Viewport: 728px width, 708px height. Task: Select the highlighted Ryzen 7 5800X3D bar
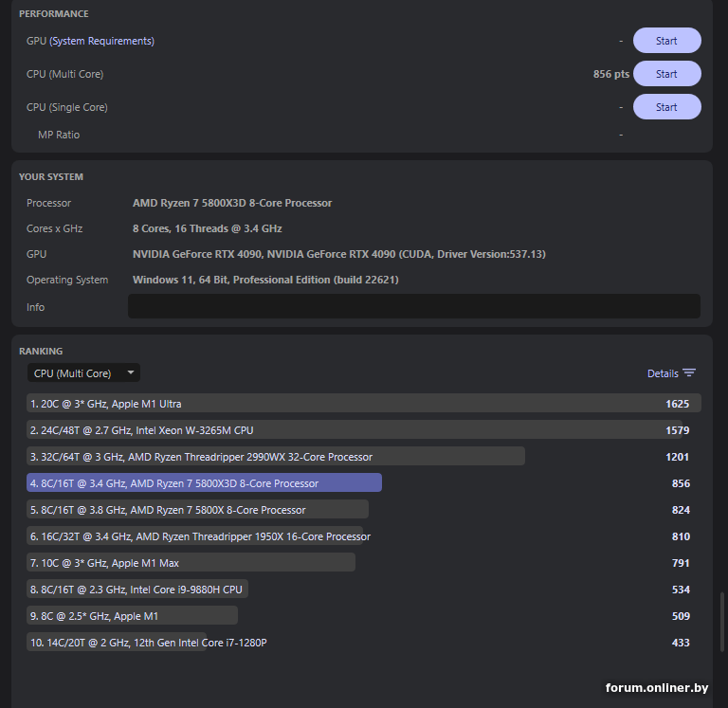(204, 483)
